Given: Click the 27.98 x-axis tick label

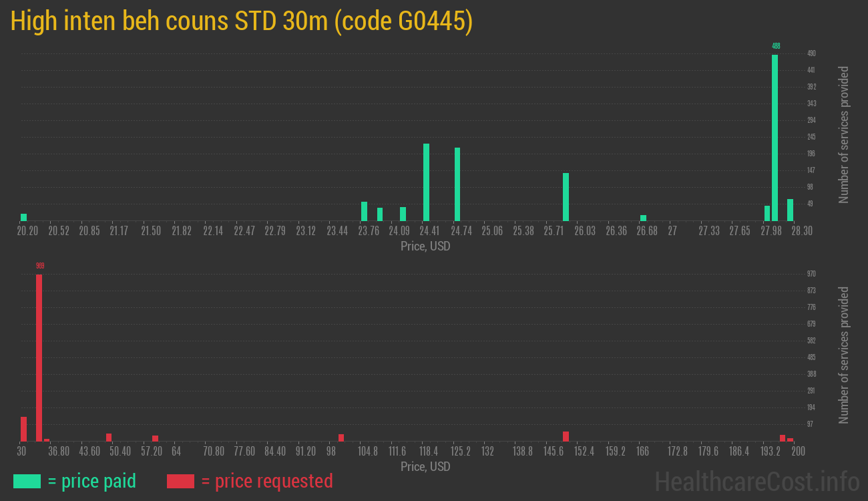Looking at the screenshot, I should tap(771, 231).
